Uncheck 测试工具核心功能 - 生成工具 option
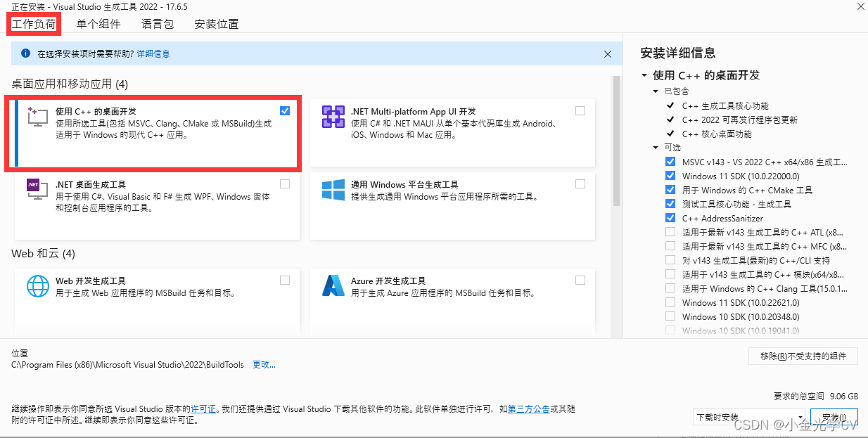The width and height of the screenshot is (868, 438). pos(670,204)
